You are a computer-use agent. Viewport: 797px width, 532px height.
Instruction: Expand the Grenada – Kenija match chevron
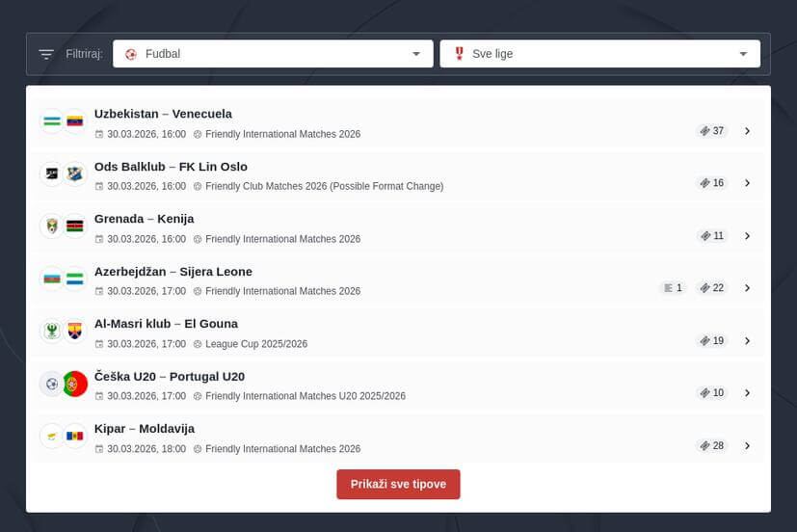(x=747, y=236)
